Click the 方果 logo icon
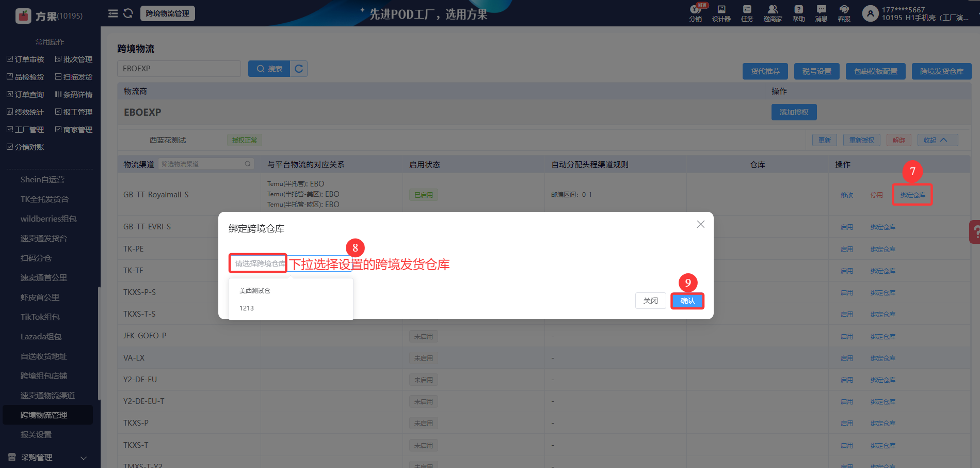This screenshot has width=980, height=468. click(24, 16)
